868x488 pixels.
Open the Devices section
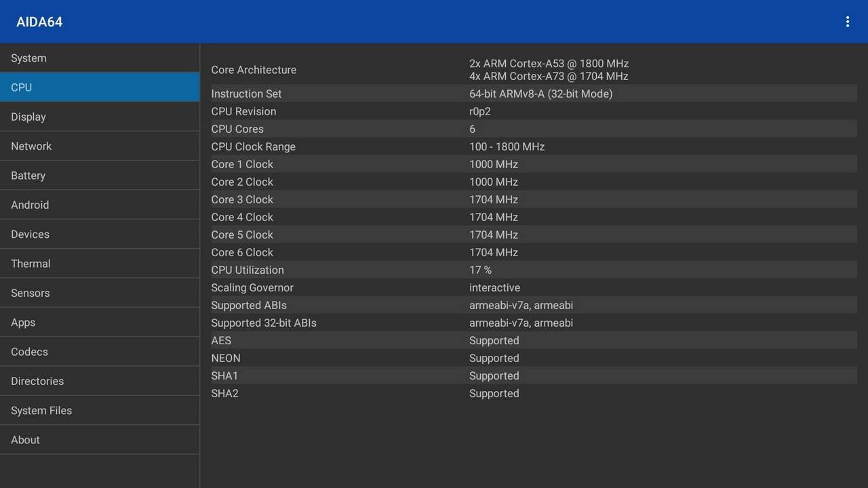(x=100, y=235)
